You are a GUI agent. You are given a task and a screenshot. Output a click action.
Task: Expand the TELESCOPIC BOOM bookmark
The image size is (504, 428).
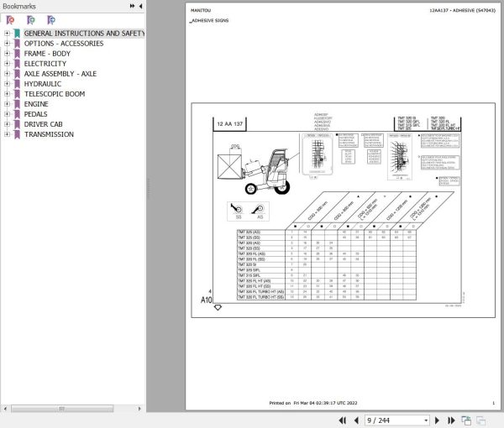(7, 94)
